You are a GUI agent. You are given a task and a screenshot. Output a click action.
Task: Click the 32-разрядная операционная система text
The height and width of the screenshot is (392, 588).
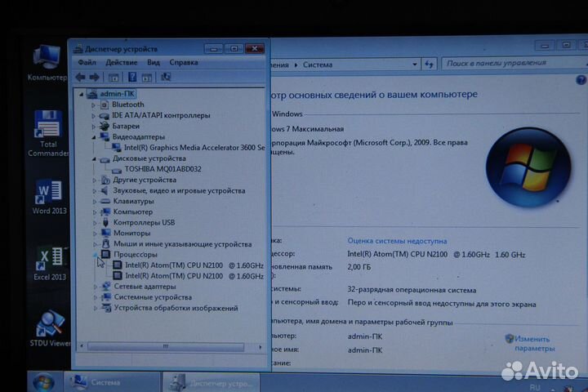(412, 290)
